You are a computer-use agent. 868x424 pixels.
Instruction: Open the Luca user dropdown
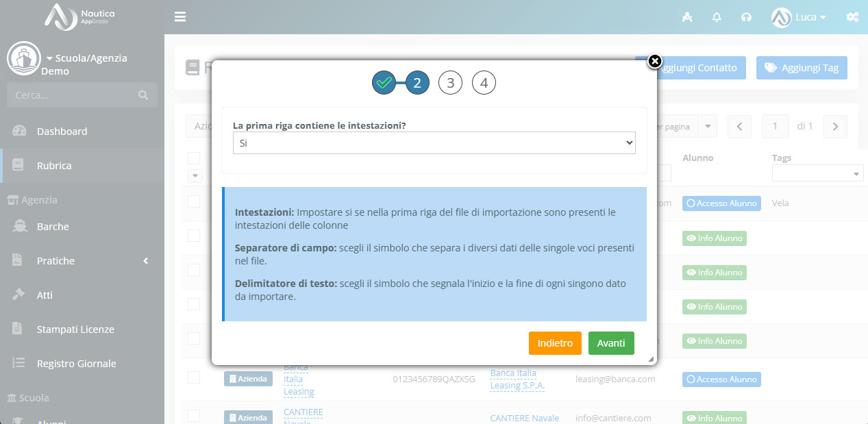coord(799,17)
